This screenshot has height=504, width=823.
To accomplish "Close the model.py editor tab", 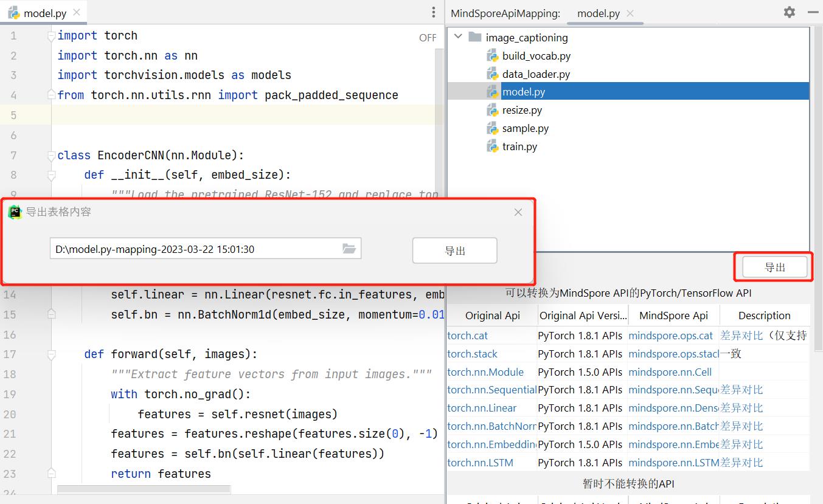I will pos(76,13).
